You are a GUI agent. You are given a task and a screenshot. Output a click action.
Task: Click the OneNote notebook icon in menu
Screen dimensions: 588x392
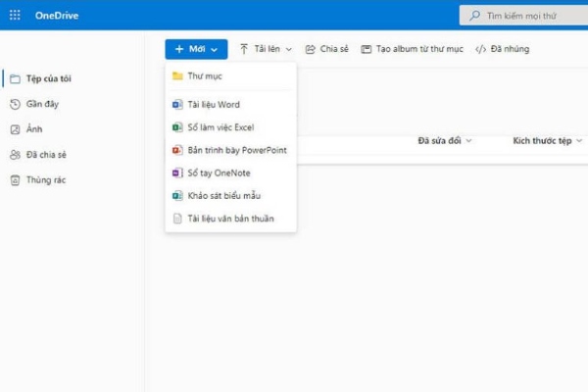[176, 172]
